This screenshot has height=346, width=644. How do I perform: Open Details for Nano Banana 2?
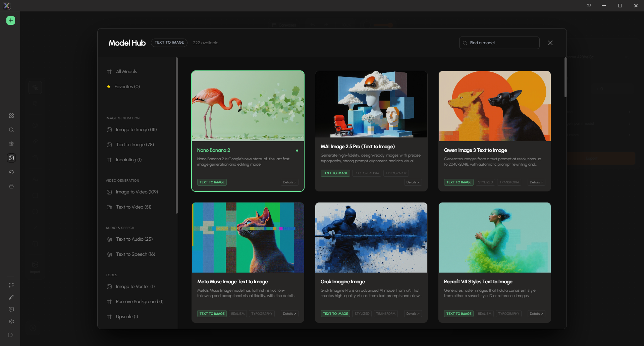[289, 182]
